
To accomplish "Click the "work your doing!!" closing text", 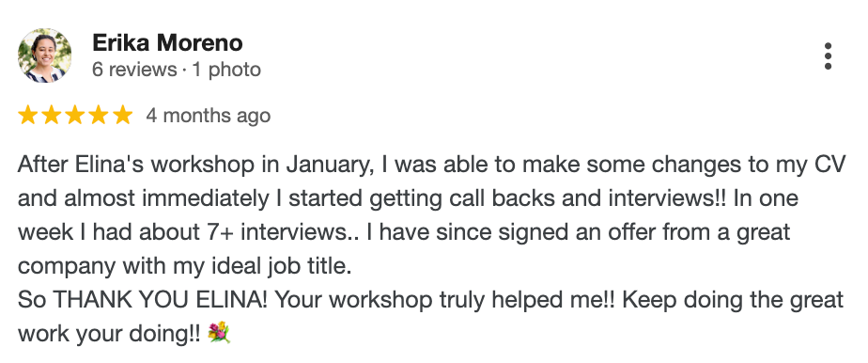I will coord(109,334).
